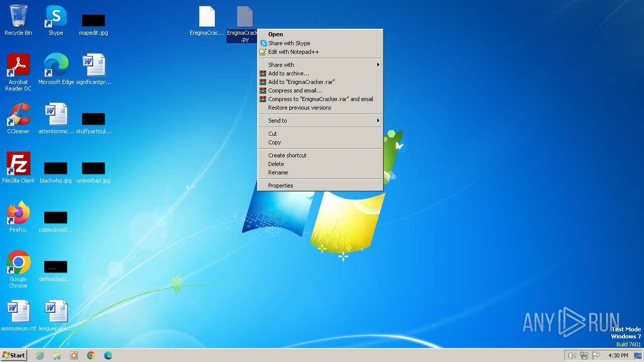644x362 pixels.
Task: Choose Share with Skype
Action: (320, 43)
